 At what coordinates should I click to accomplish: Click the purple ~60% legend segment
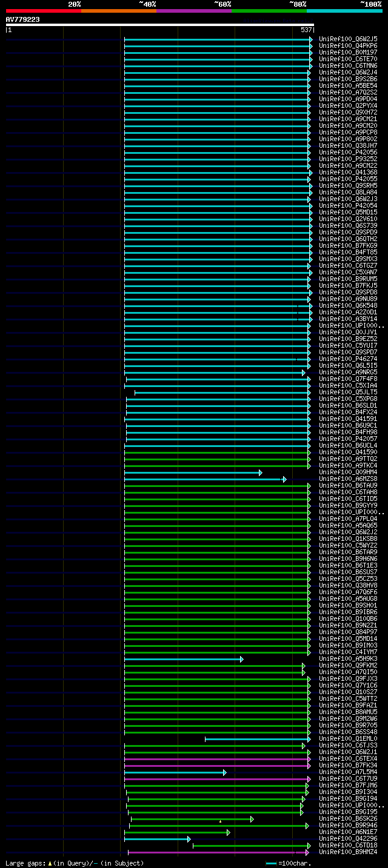(194, 11)
